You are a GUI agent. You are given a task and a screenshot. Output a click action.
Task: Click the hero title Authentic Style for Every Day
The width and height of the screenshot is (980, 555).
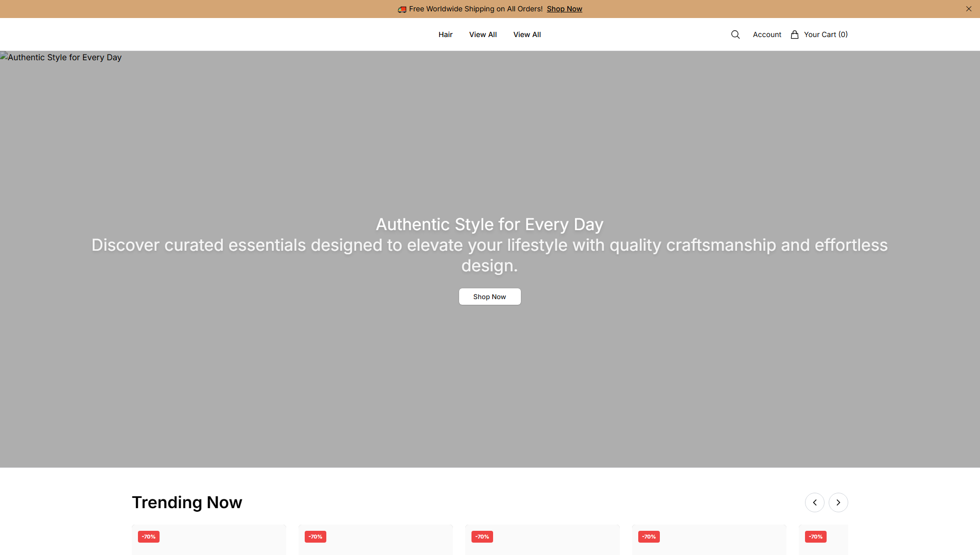click(x=489, y=224)
